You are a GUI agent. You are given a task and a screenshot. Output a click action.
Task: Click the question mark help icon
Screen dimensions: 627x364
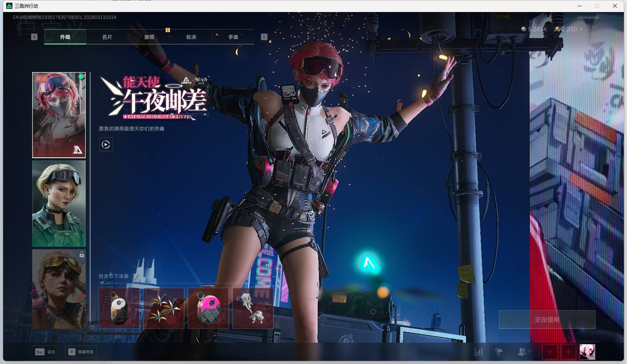coord(135,276)
